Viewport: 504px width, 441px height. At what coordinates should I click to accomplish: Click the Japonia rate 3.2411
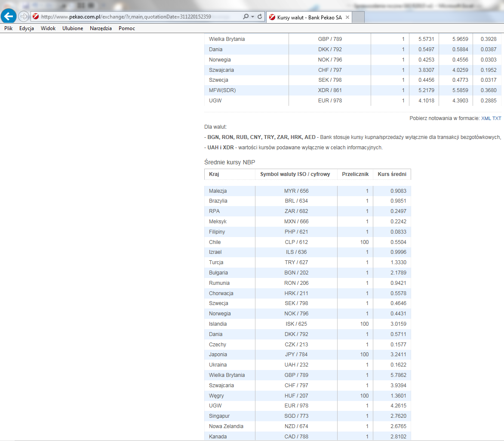[x=398, y=354]
